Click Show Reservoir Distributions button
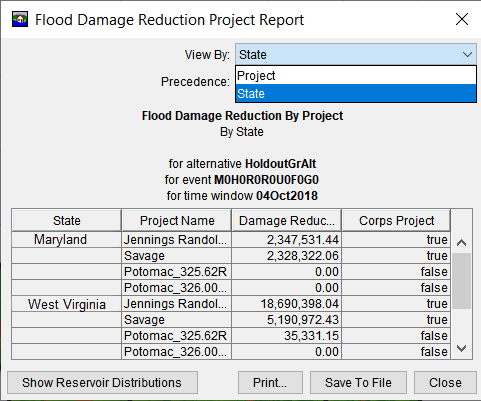Screen dimensions: 481x401 pos(102,382)
